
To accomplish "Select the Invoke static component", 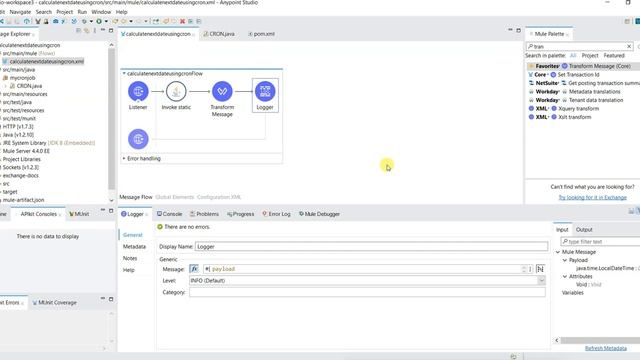I will point(176,91).
